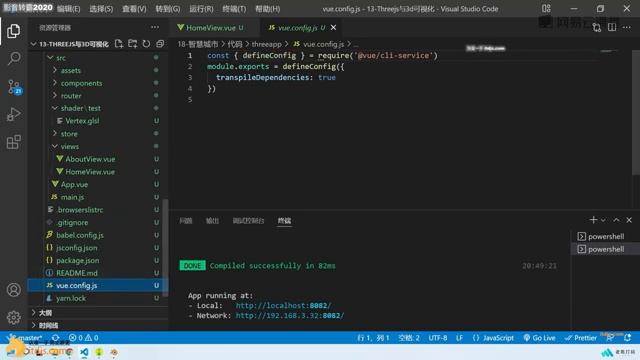This screenshot has width=640, height=360.
Task: Change UTF-8 encoding in status bar
Action: click(438, 338)
